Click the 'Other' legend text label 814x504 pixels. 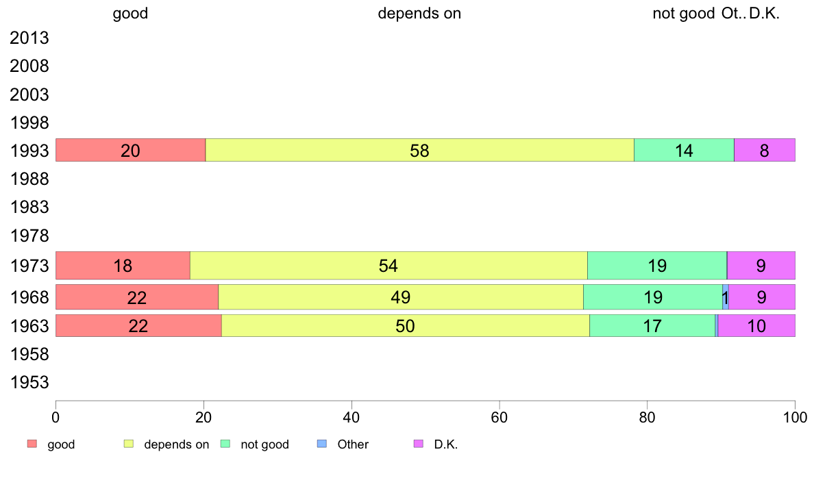(x=353, y=444)
